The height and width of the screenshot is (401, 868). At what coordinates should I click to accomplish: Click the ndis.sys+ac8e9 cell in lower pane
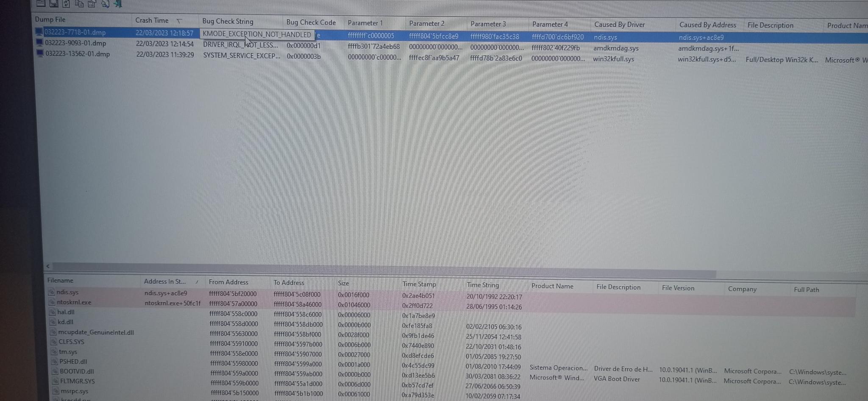[166, 293]
